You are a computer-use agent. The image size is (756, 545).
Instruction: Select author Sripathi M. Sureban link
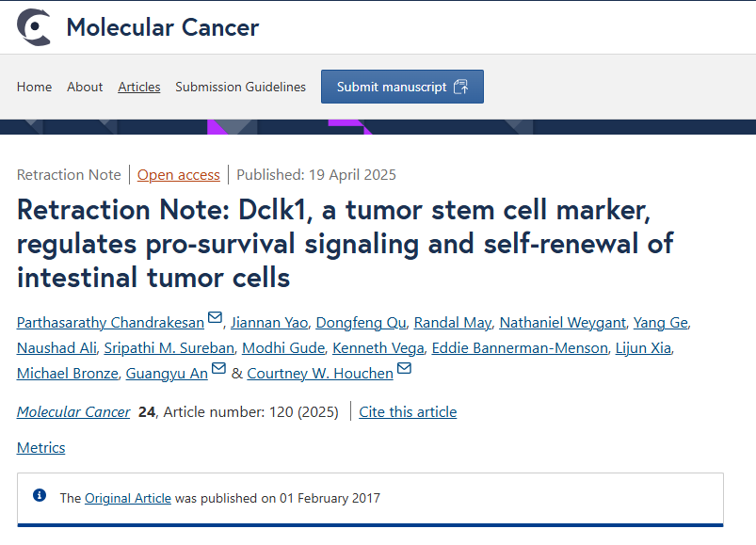click(169, 348)
